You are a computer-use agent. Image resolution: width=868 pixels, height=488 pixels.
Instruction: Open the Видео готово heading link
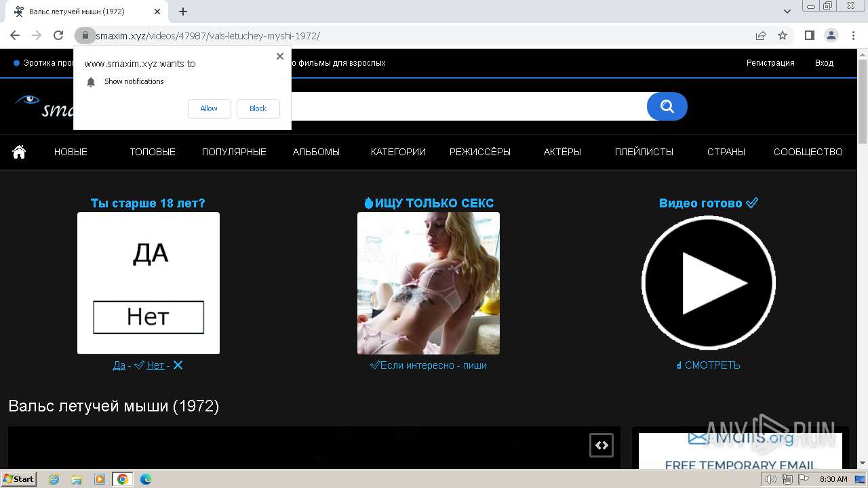point(709,203)
